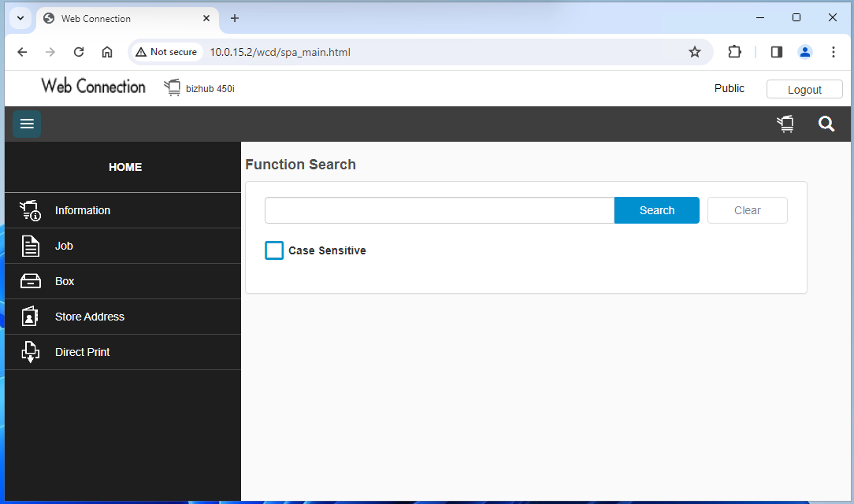This screenshot has height=504, width=854.
Task: Select HOME in the sidebar
Action: click(x=124, y=167)
